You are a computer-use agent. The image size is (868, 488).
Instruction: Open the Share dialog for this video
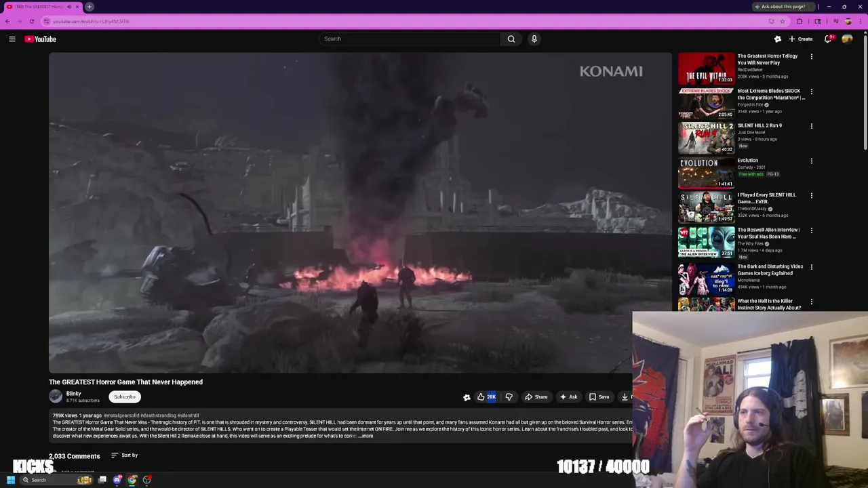pyautogui.click(x=536, y=397)
